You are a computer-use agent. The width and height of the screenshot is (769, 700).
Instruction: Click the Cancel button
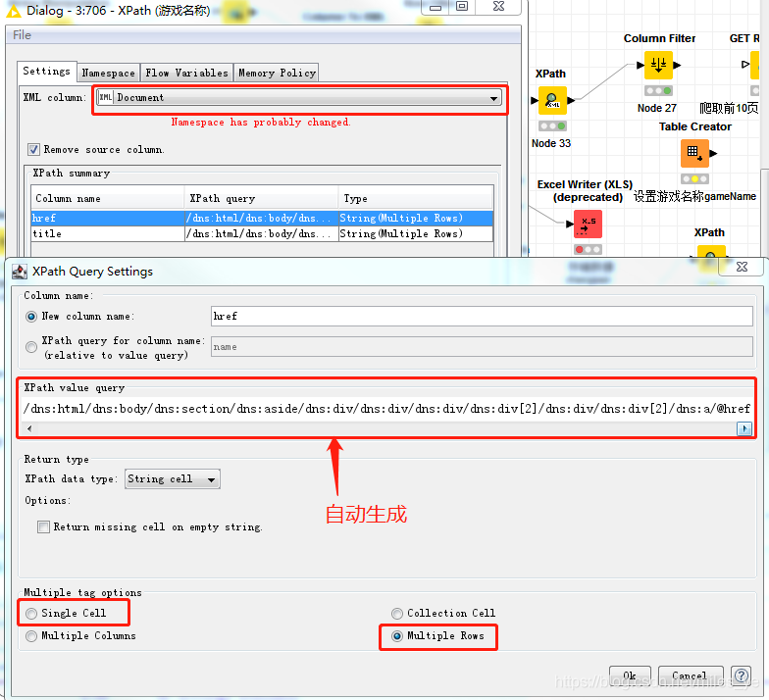(x=691, y=676)
